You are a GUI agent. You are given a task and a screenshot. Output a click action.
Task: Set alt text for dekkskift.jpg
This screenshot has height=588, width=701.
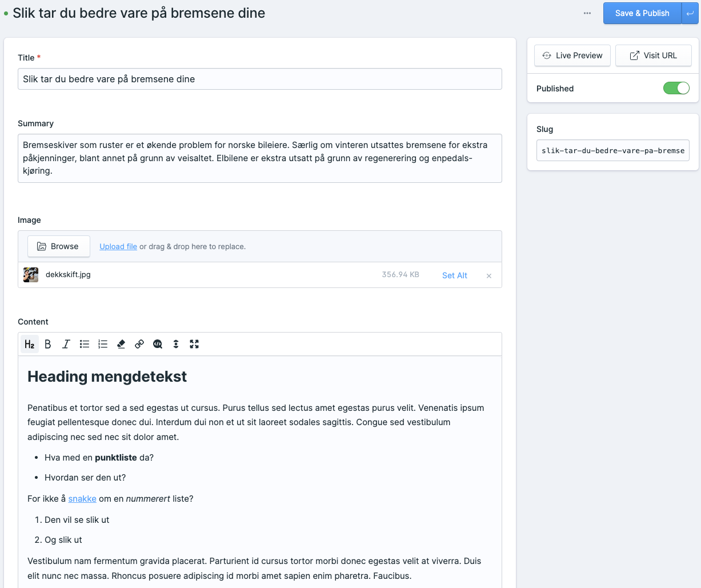(x=454, y=275)
